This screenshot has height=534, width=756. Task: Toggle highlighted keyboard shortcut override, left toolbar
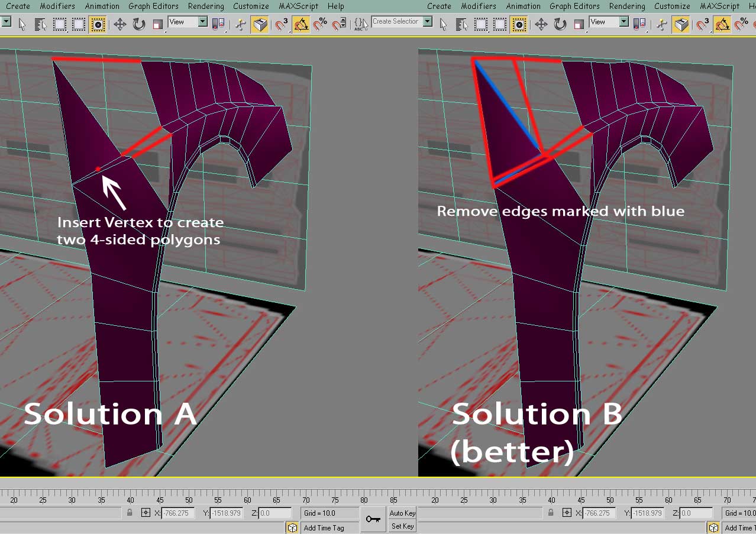(x=260, y=24)
